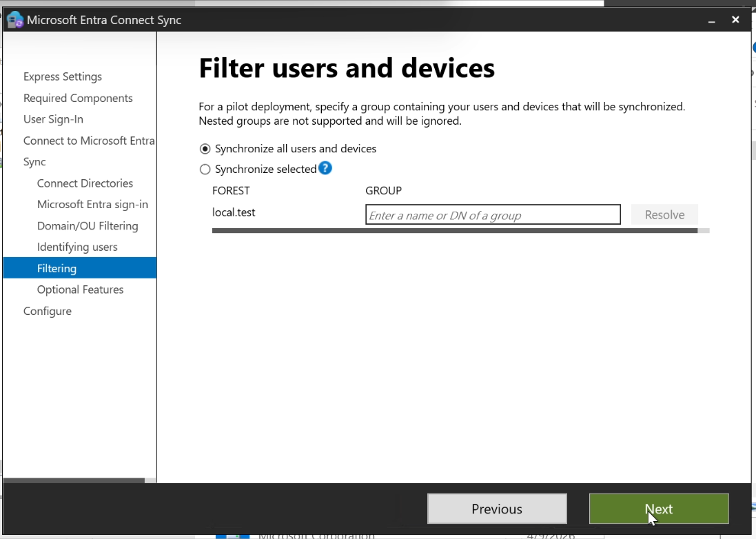
Task: Open the Optional Features sub-step
Action: coord(80,289)
